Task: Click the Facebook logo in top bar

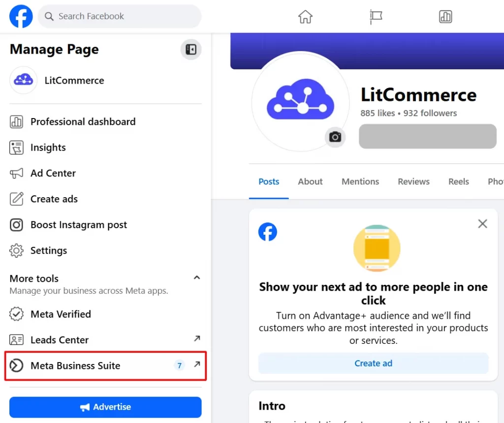Action: coord(21,16)
